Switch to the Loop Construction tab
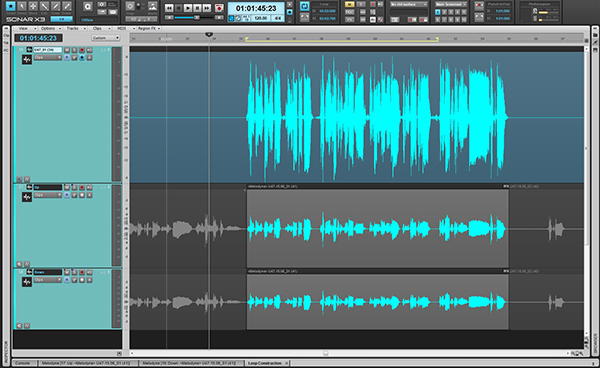The image size is (600, 368). (x=267, y=363)
